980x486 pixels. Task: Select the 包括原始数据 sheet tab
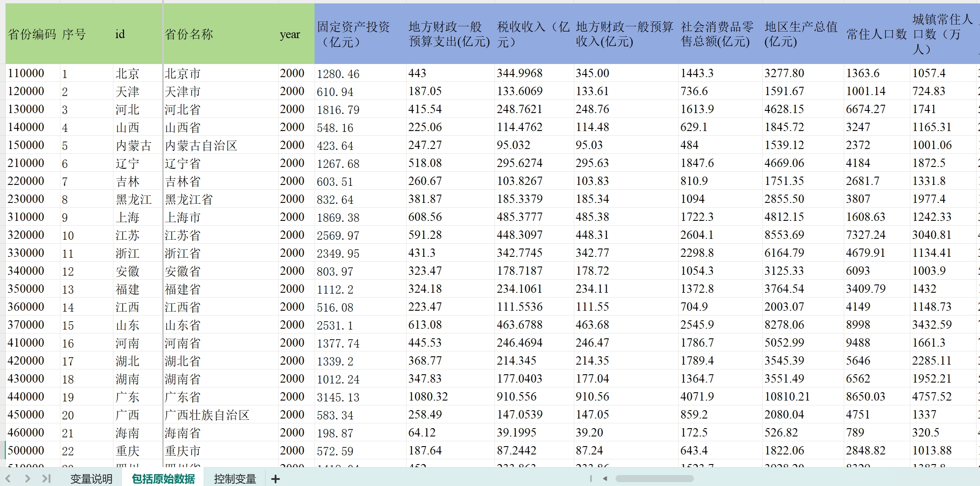[x=163, y=479]
